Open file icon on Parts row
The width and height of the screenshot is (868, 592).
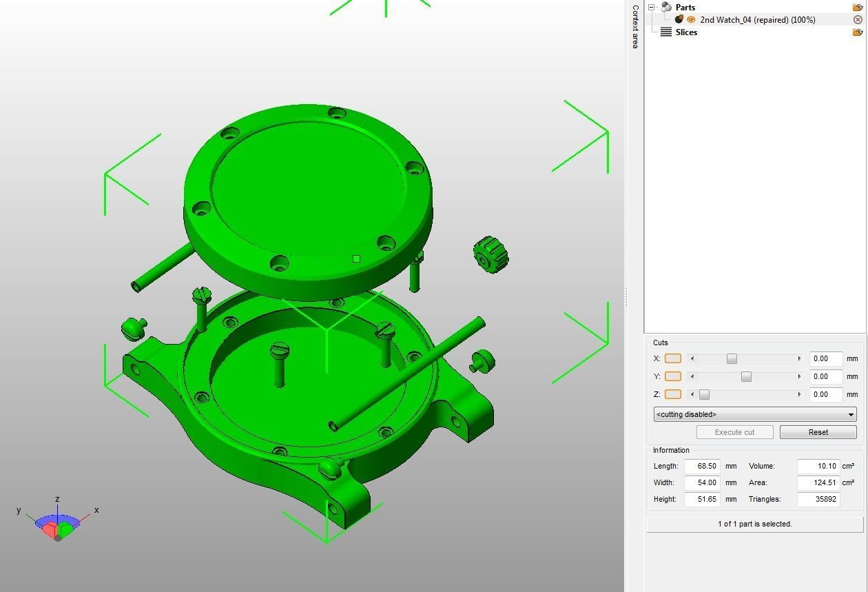tap(858, 7)
